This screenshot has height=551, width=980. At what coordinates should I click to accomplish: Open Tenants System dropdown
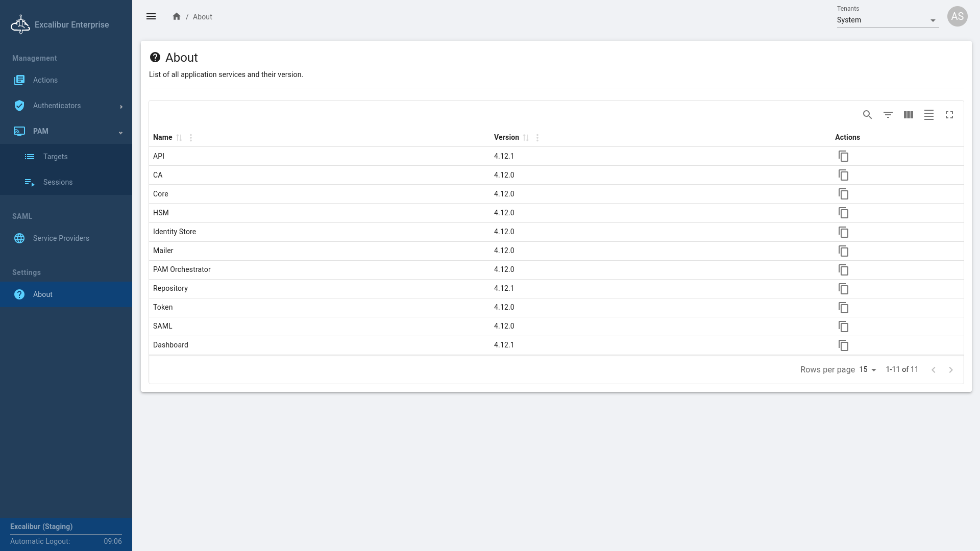click(887, 20)
